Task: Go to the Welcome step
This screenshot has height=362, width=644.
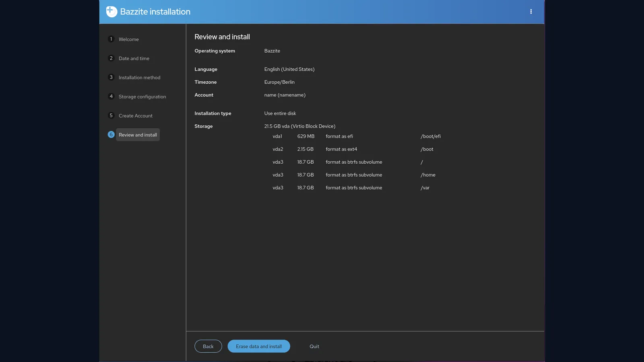Action: point(128,39)
